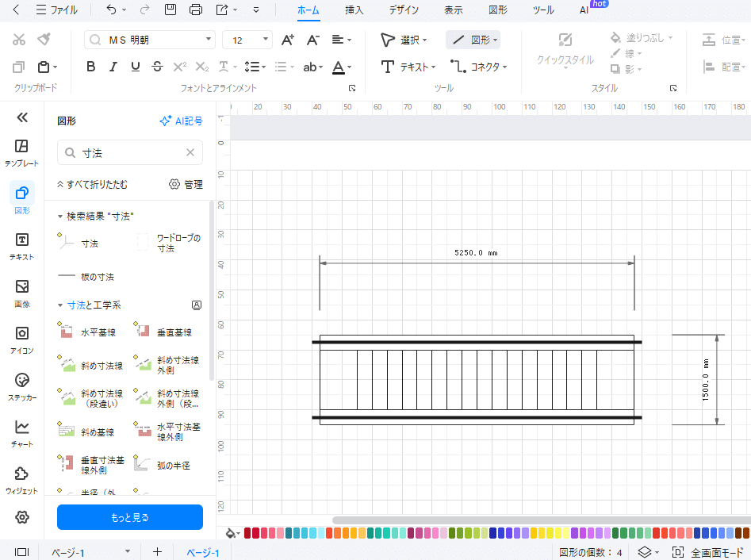Image resolution: width=751 pixels, height=560 pixels.
Task: Toggle 全画面モード full screen
Action: coord(708,552)
